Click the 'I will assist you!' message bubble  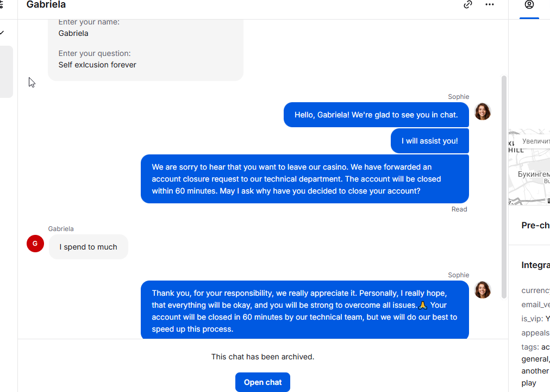pos(429,141)
